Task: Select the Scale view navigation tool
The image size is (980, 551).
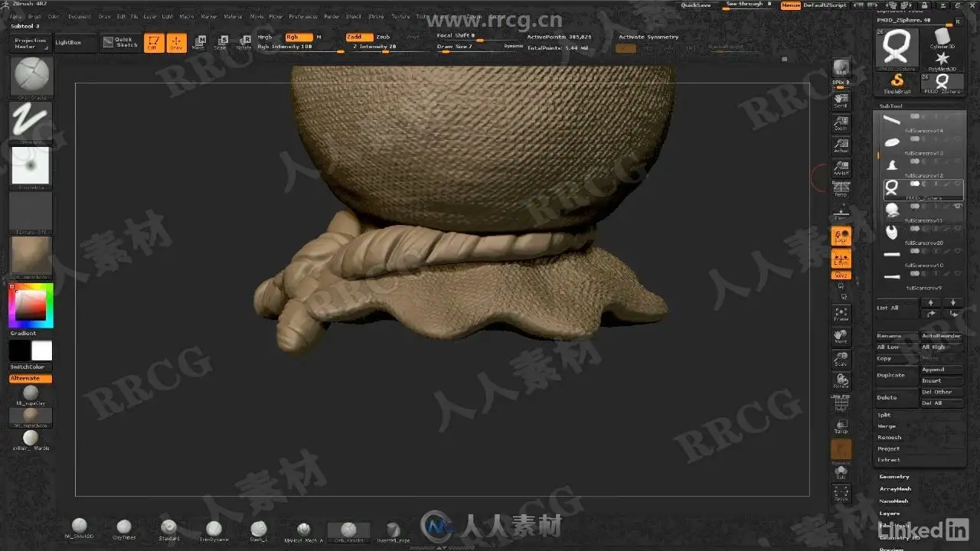Action: click(841, 359)
